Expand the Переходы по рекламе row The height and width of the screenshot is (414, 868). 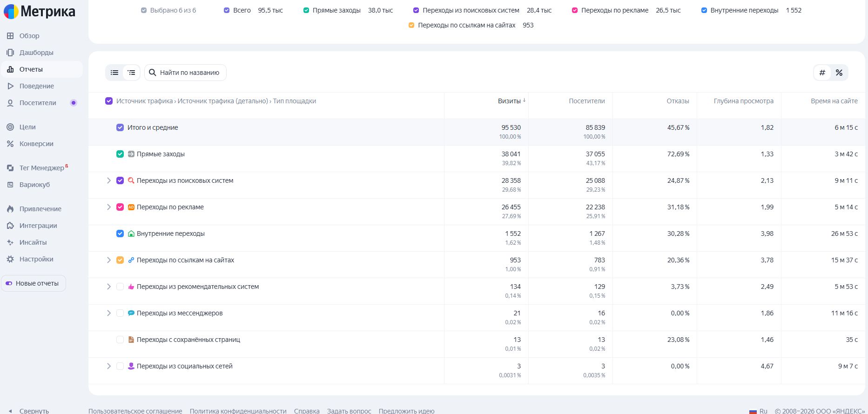109,207
